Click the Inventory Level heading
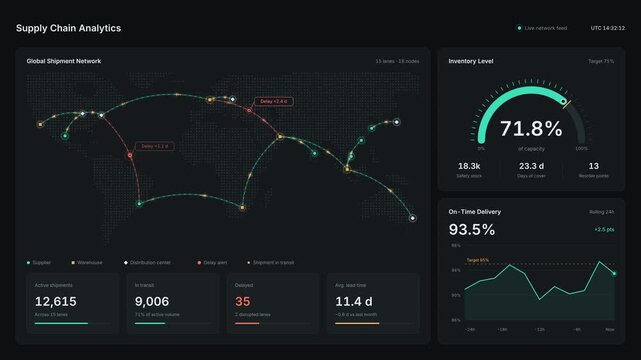Image resolution: width=641 pixels, height=360 pixels. [471, 61]
